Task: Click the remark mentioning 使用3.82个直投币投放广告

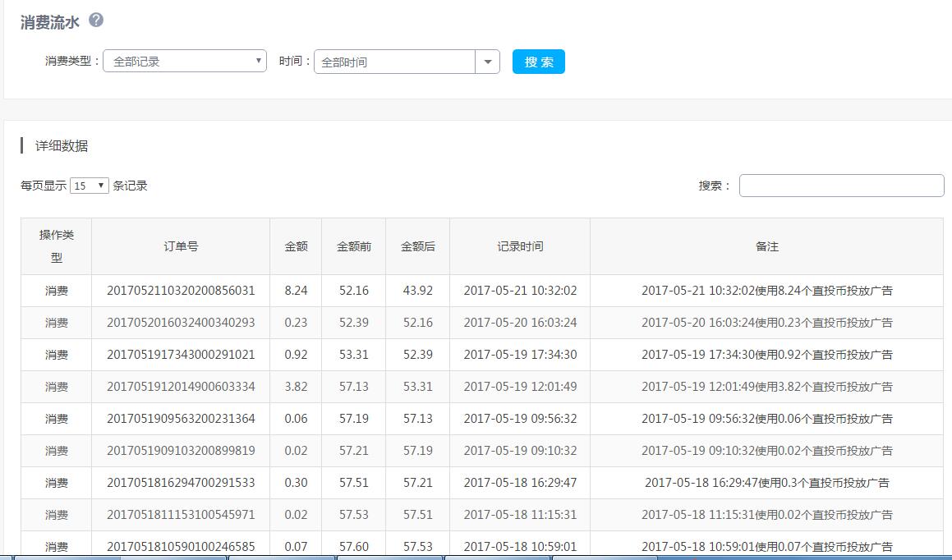Action: 767,387
